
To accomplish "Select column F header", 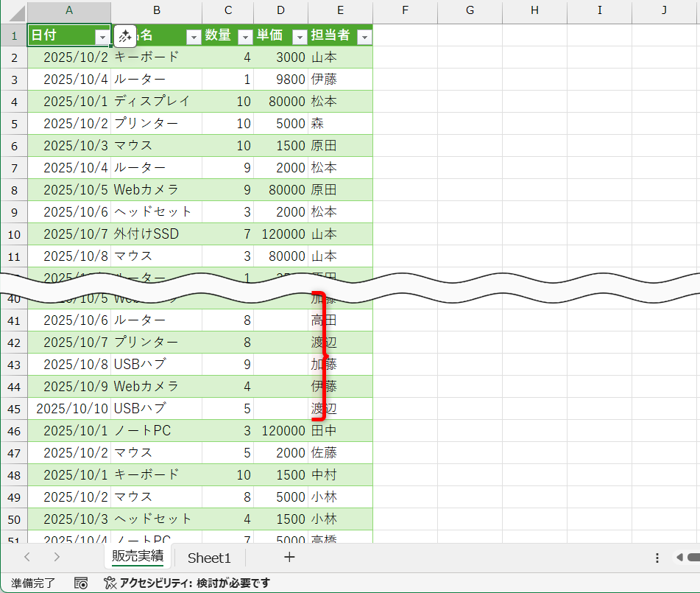I will click(x=405, y=11).
